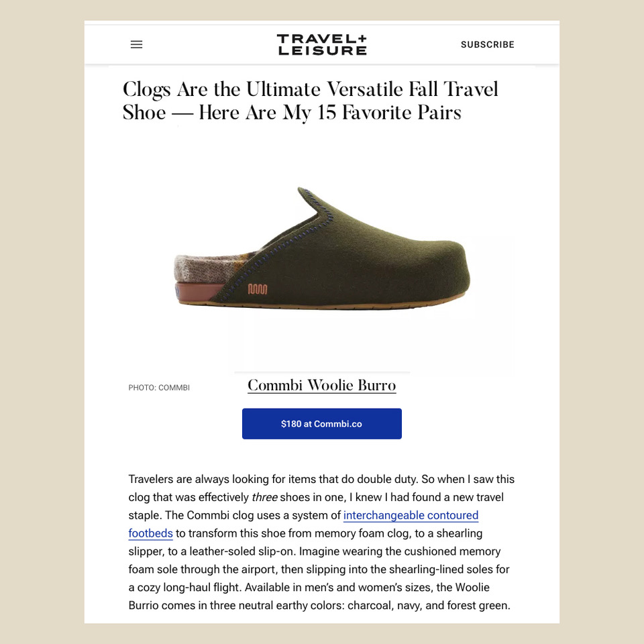Click the green clog product image

click(x=321, y=248)
